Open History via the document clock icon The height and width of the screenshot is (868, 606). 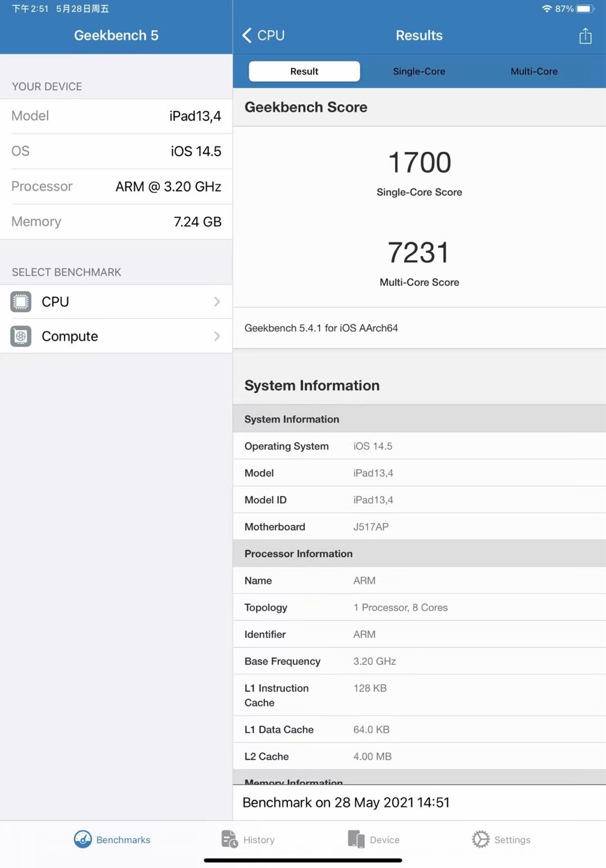[229, 839]
